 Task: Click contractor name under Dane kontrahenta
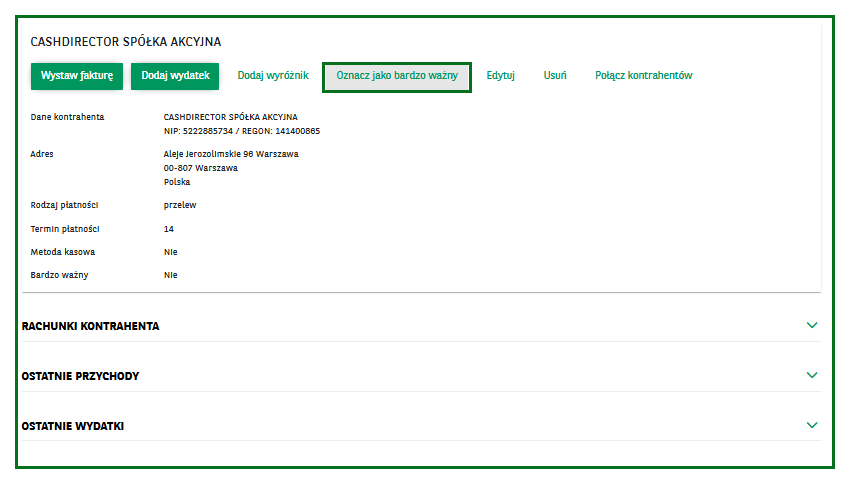point(231,117)
